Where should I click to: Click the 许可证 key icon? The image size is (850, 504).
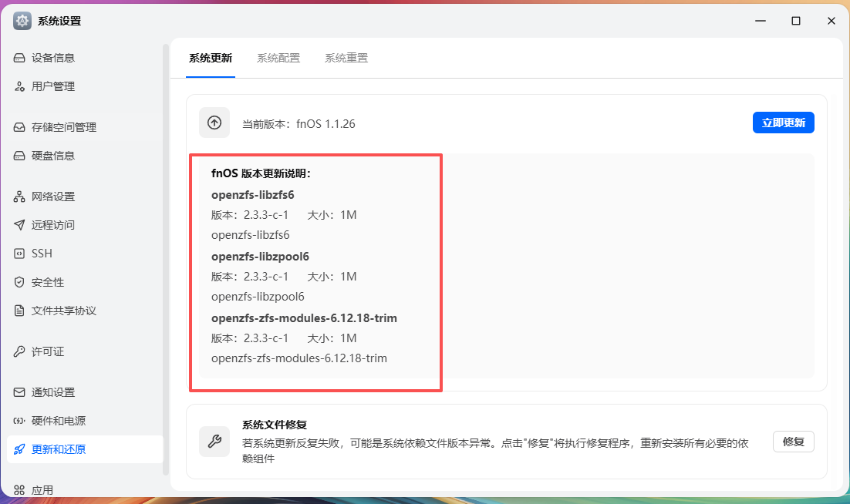[x=18, y=351]
